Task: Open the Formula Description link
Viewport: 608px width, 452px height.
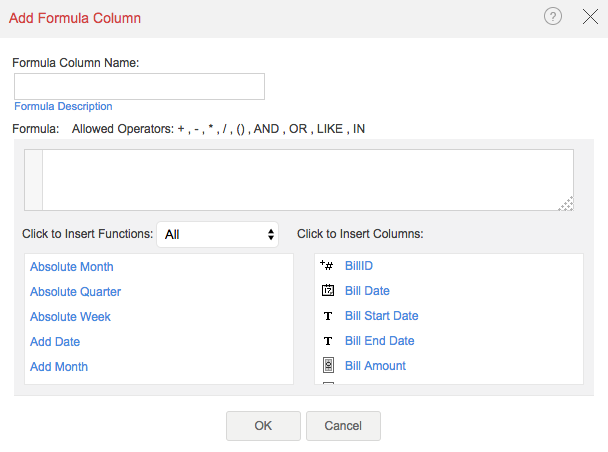Action: point(63,106)
